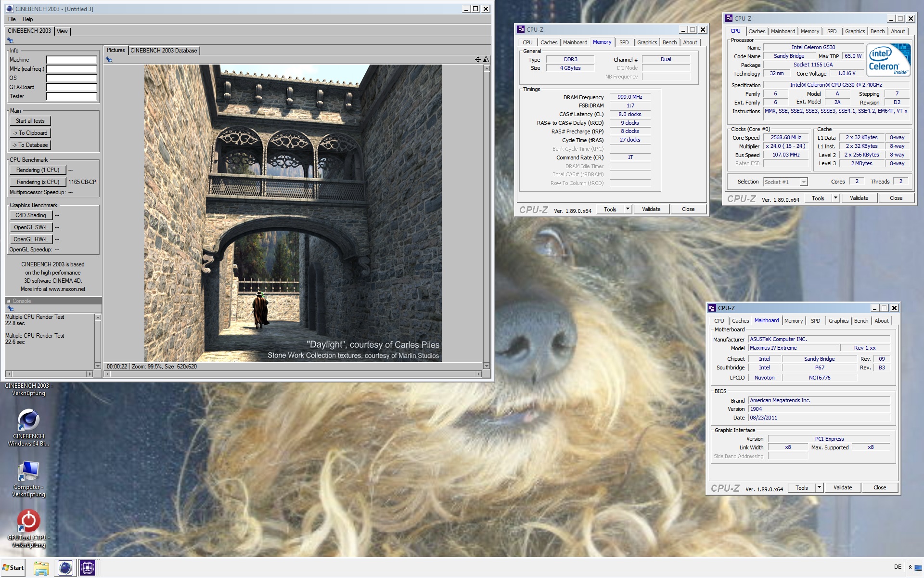Open Caches tab in CPU tab CPU-Z window
924x578 pixels.
tap(757, 31)
